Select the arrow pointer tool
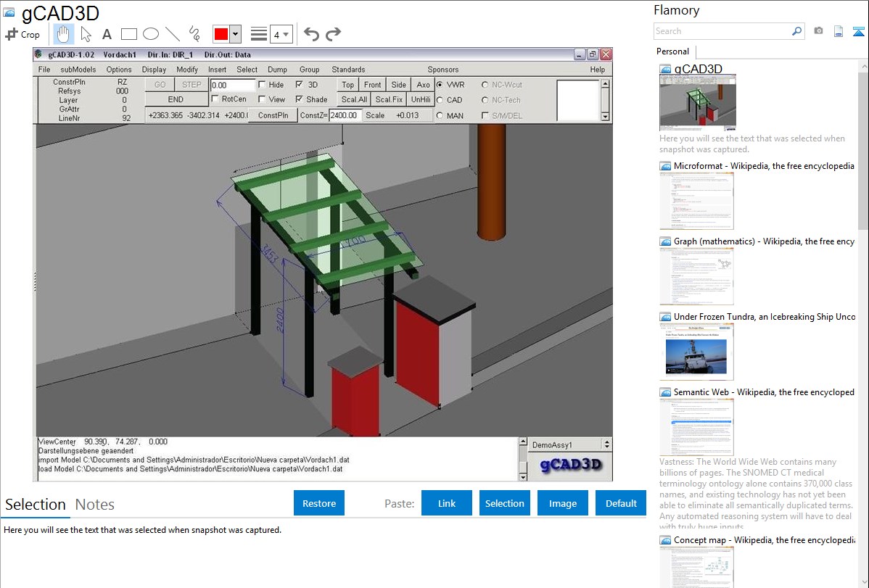Screen dimensions: 869x588 (86, 34)
